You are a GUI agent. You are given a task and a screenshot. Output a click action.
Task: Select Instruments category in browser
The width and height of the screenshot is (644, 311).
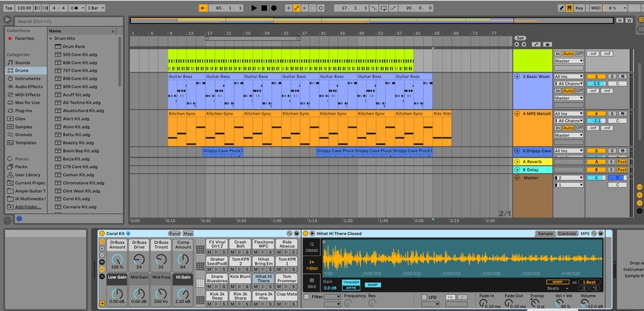click(x=28, y=79)
